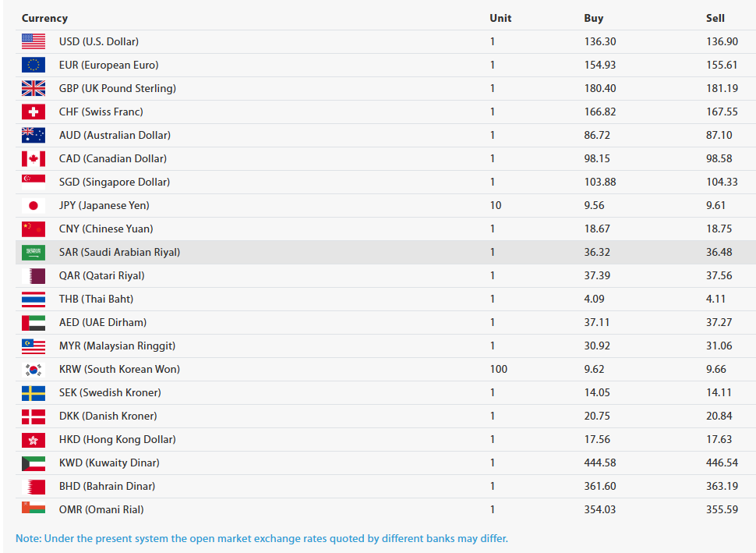Click the United States flag icon
Viewport: 756px width, 553px height.
pyautogui.click(x=34, y=41)
